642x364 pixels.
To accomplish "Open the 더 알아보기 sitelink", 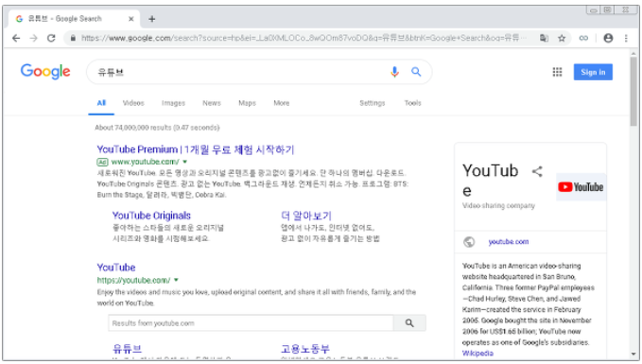I will click(305, 216).
